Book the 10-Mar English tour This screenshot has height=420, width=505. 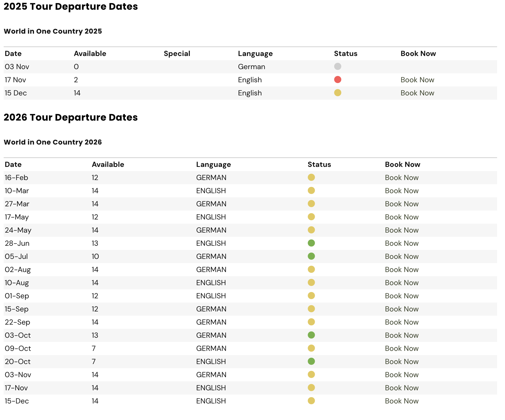tap(402, 191)
